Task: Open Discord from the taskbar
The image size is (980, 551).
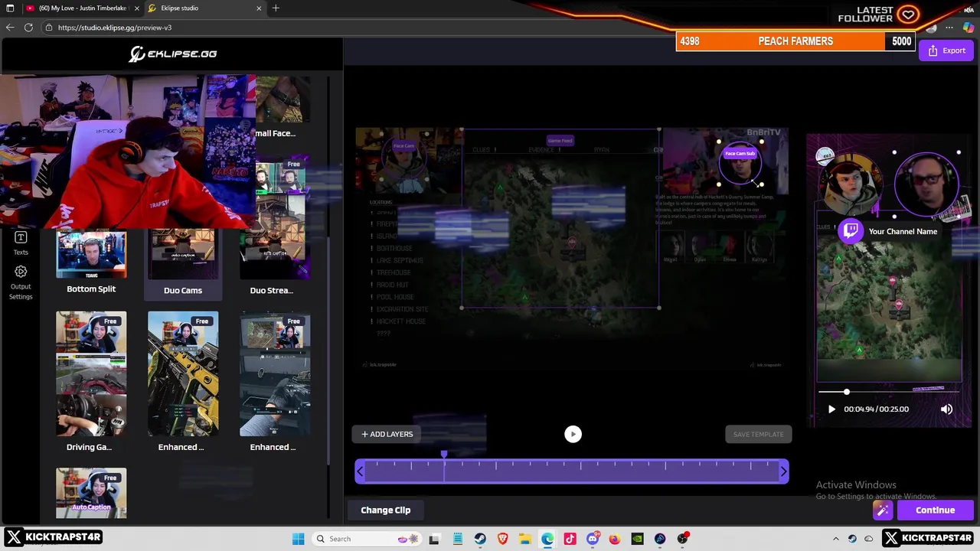Action: pos(593,539)
